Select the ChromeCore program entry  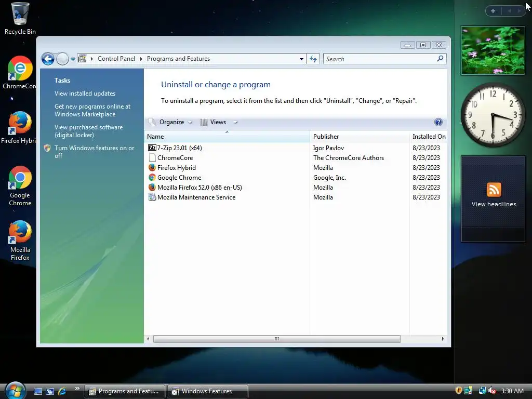click(175, 158)
